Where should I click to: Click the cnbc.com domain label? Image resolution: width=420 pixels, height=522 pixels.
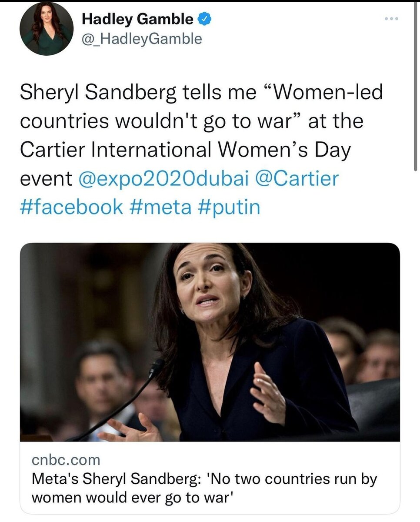point(66,459)
